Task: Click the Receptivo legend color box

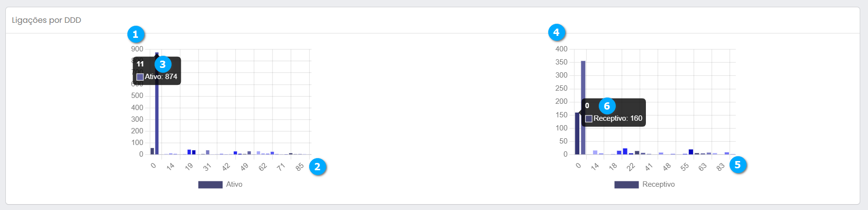Action: pyautogui.click(x=626, y=184)
